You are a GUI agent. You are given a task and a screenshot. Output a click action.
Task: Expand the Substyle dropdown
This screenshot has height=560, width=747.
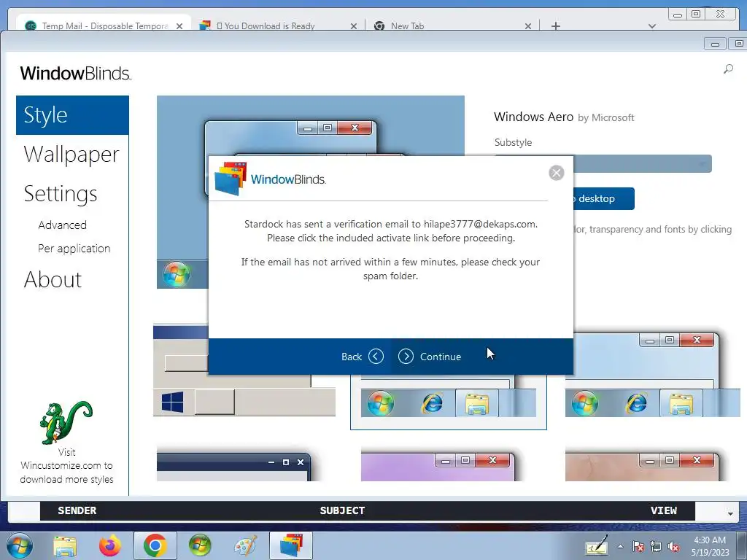pyautogui.click(x=642, y=164)
